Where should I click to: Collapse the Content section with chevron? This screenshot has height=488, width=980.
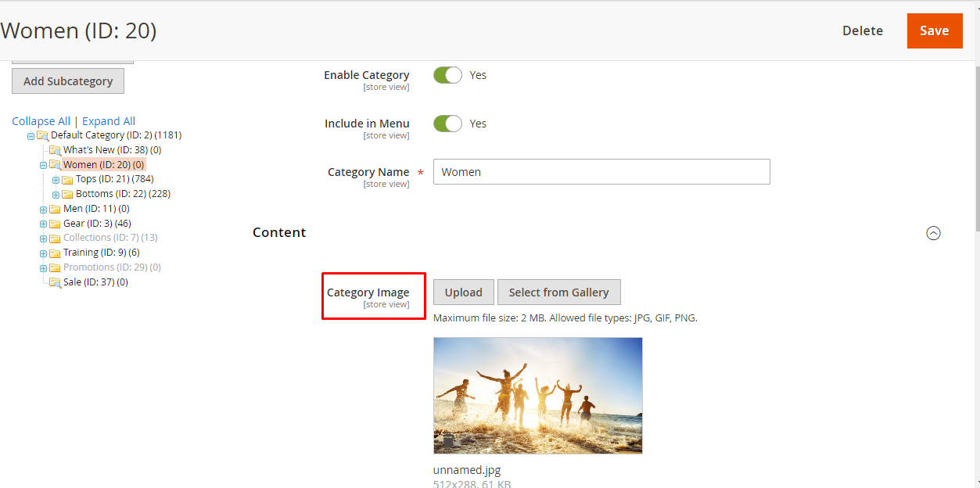click(933, 233)
